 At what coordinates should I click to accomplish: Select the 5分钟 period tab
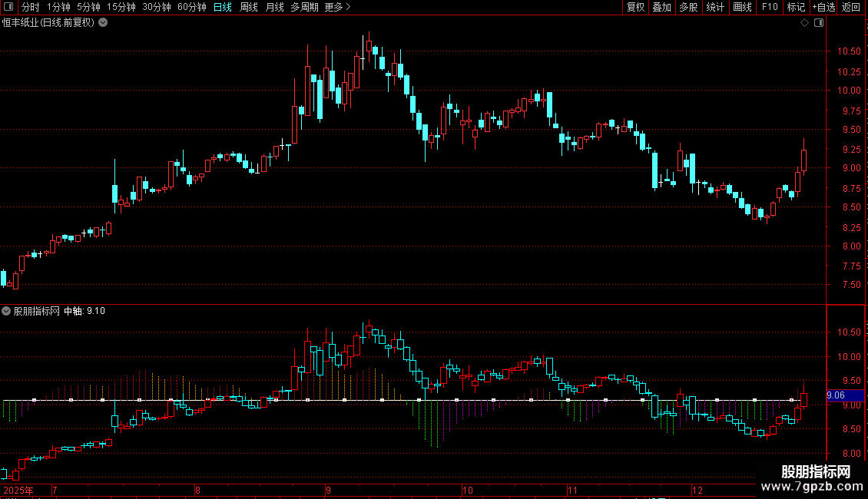tap(88, 7)
